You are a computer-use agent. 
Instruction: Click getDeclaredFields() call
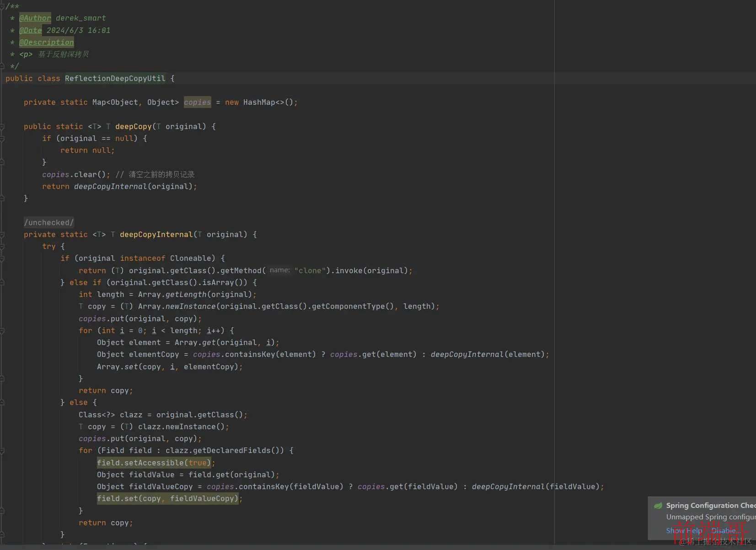coord(239,450)
